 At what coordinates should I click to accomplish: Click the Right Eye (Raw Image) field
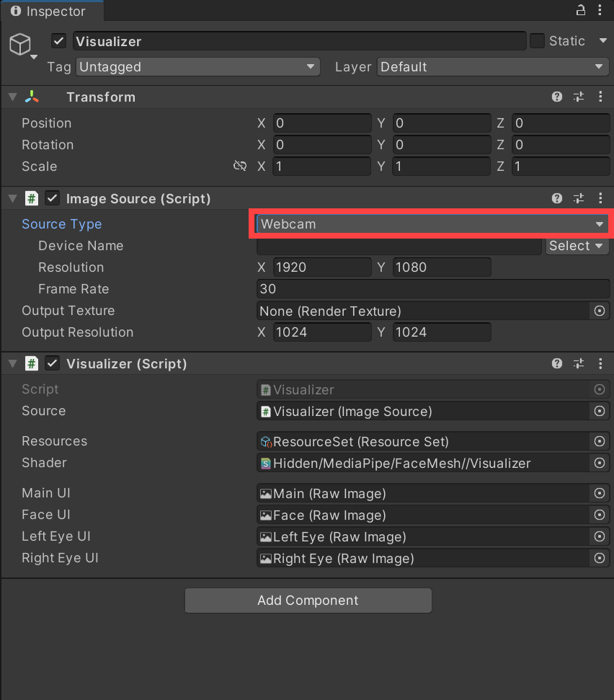(x=423, y=558)
